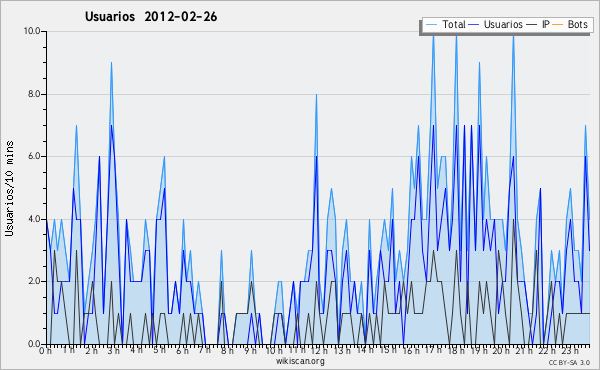Click the '18 h' x-axis label

click(456, 351)
